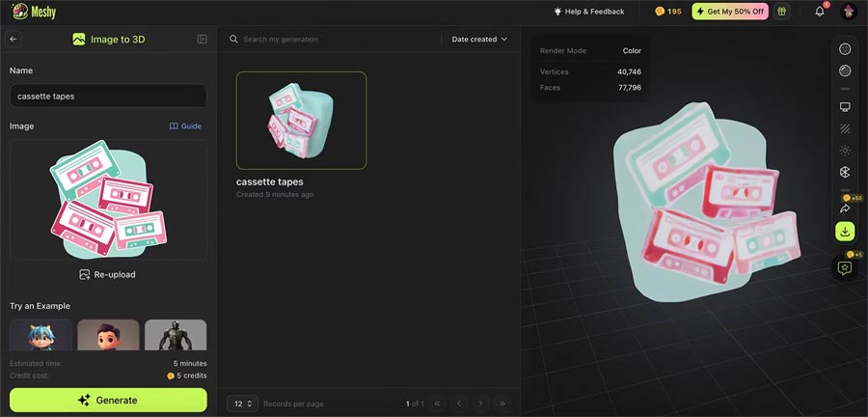This screenshot has height=417, width=868.
Task: Open the records per page dropdown
Action: tap(242, 403)
